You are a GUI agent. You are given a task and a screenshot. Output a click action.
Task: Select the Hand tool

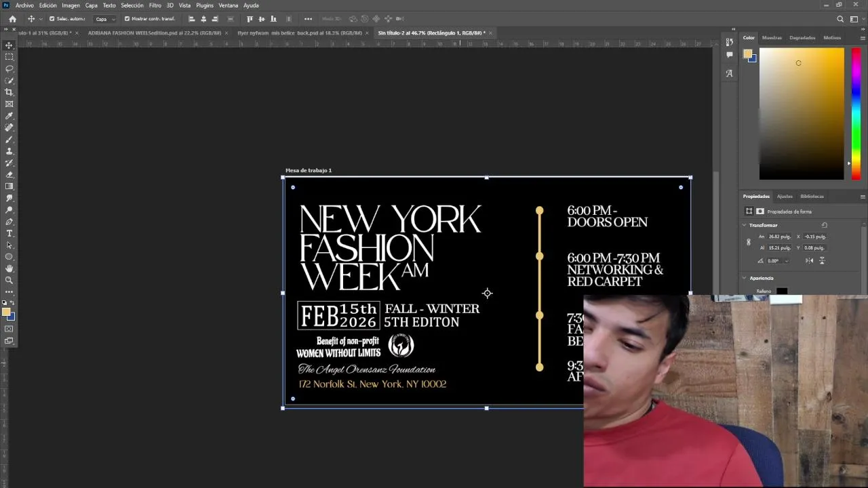(x=9, y=268)
